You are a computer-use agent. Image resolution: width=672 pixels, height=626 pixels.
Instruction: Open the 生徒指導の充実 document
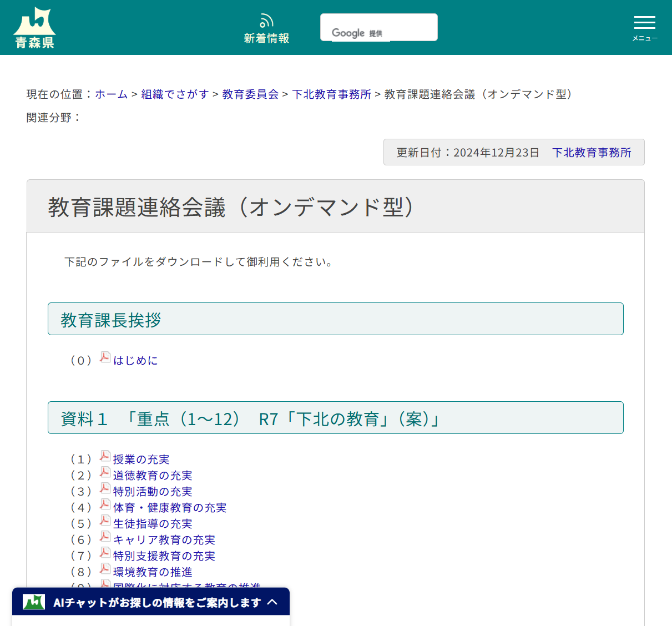pos(152,524)
